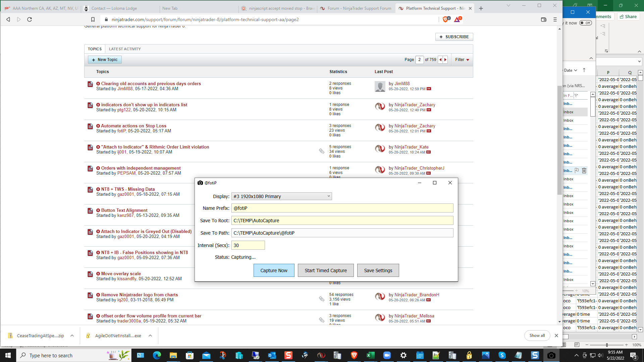The height and width of the screenshot is (362, 644).
Task: Flag the hovered inbox message
Action: (577, 170)
